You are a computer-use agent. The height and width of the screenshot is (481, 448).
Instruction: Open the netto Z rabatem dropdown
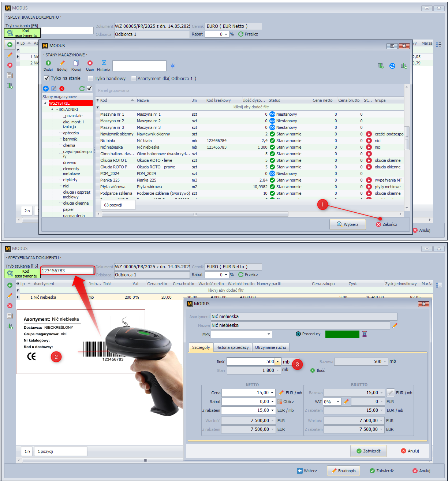[x=272, y=410]
